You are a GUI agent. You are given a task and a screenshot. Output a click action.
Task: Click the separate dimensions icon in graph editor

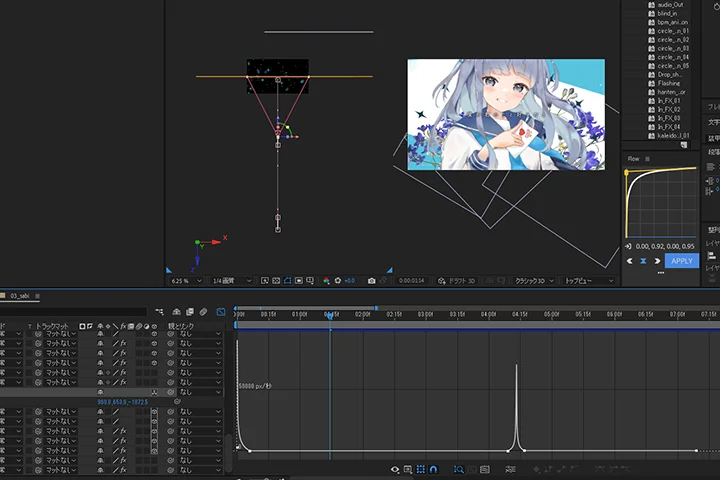pyautogui.click(x=510, y=469)
